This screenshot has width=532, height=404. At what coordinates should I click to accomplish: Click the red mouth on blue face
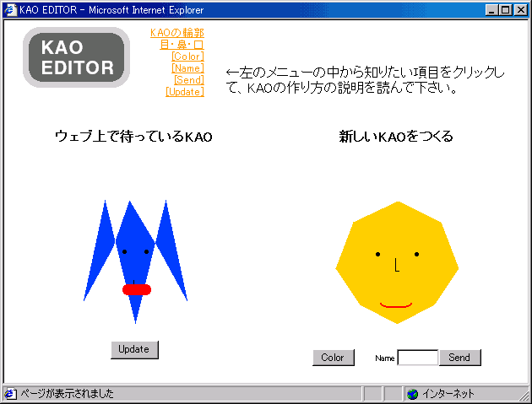click(x=136, y=289)
